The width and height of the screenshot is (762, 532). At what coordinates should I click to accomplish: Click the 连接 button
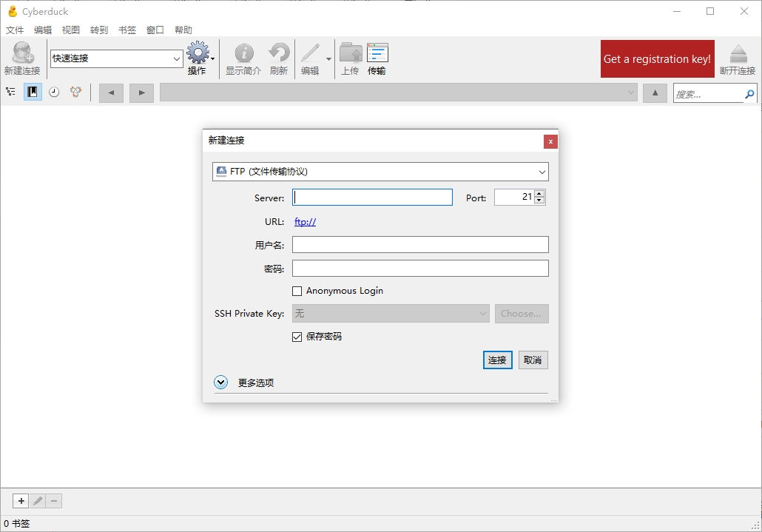pyautogui.click(x=498, y=360)
